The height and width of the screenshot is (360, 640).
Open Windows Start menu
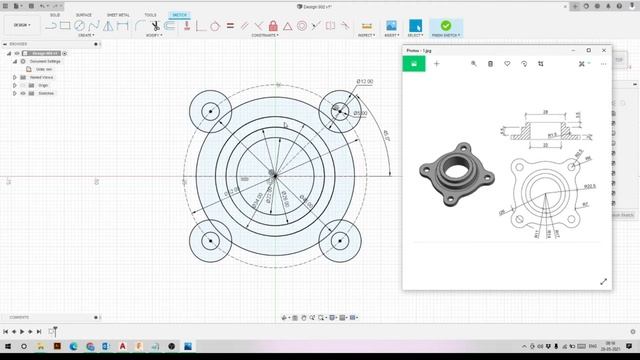pos(8,347)
